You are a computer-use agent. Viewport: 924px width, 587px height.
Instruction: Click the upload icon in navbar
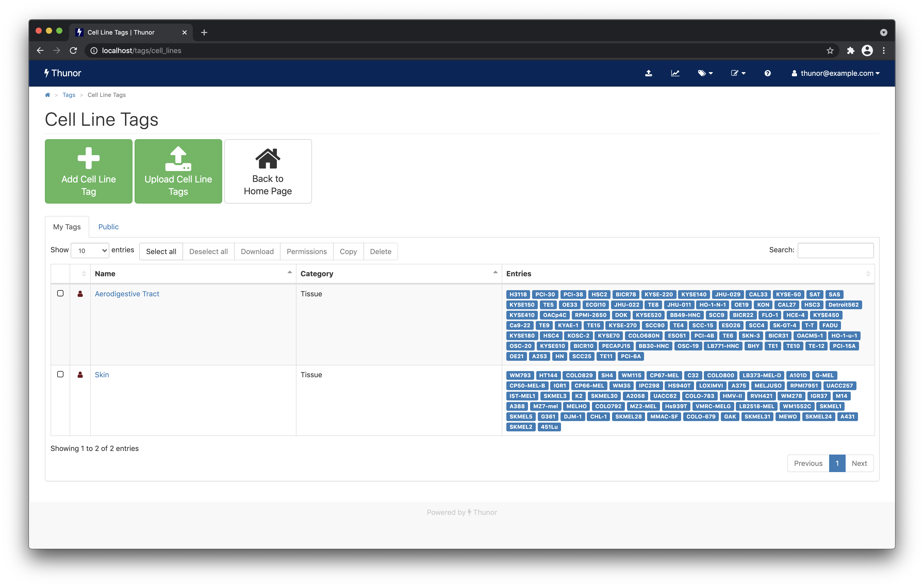click(x=648, y=73)
